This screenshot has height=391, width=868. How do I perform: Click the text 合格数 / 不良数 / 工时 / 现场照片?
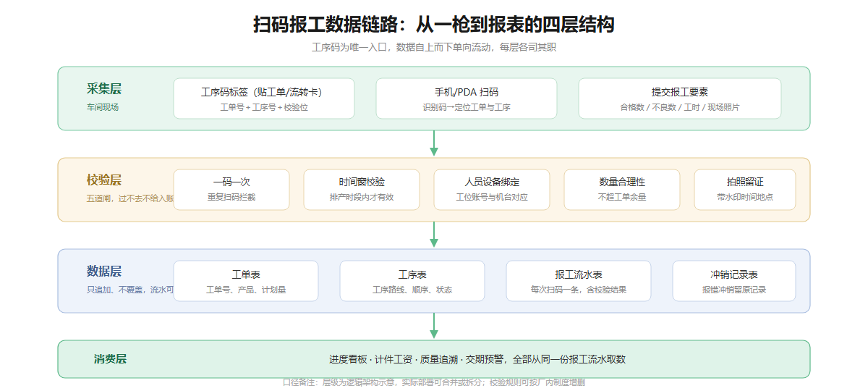680,107
